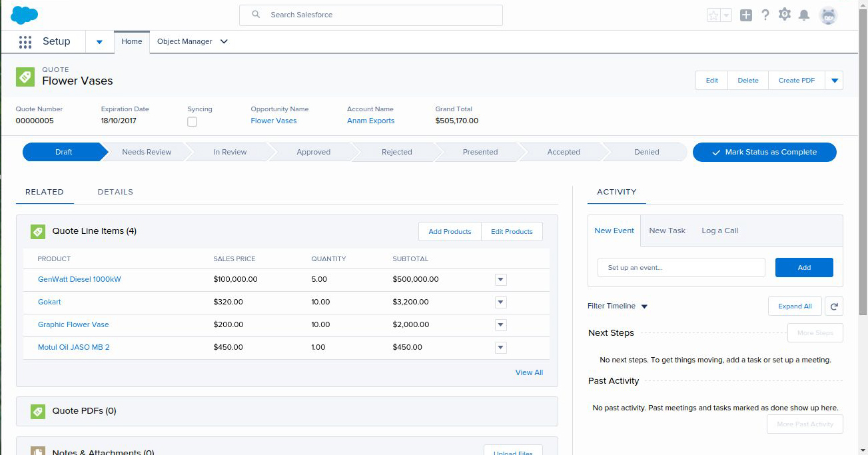Select the Approved status stage
The height and width of the screenshot is (455, 868).
click(x=313, y=152)
